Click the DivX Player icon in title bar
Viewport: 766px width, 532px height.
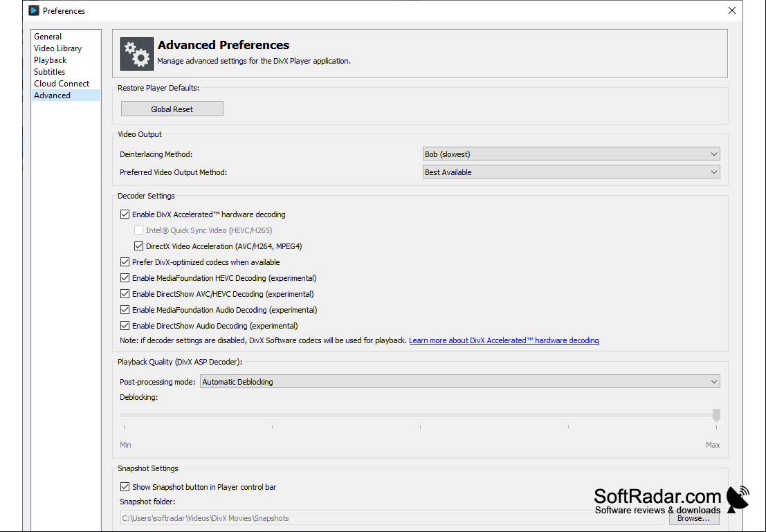point(34,10)
